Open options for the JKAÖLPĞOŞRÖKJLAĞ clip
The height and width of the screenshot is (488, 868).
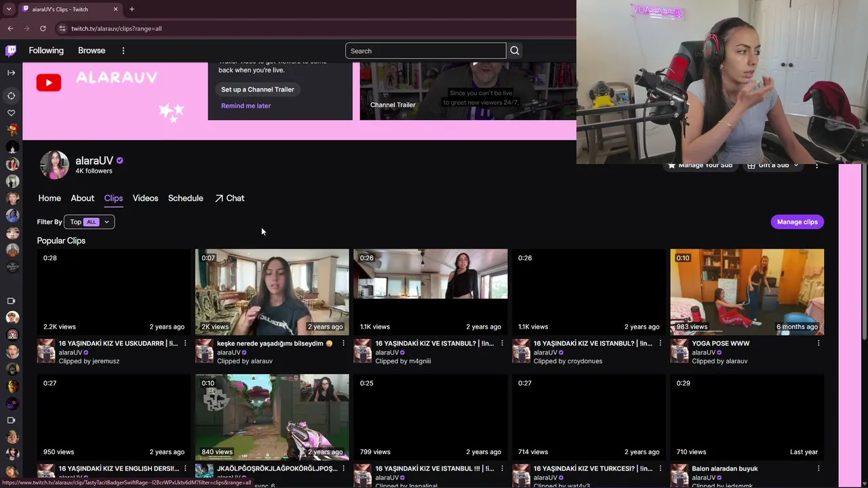point(343,468)
